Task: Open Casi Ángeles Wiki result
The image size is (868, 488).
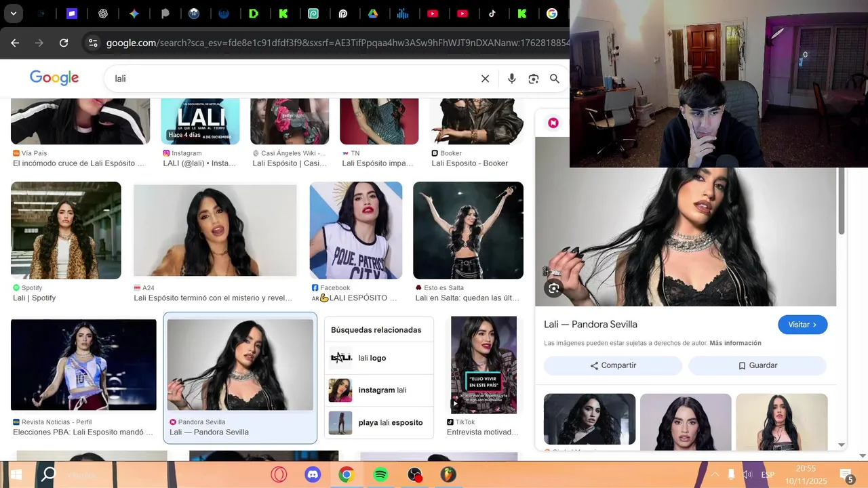Action: coord(290,163)
